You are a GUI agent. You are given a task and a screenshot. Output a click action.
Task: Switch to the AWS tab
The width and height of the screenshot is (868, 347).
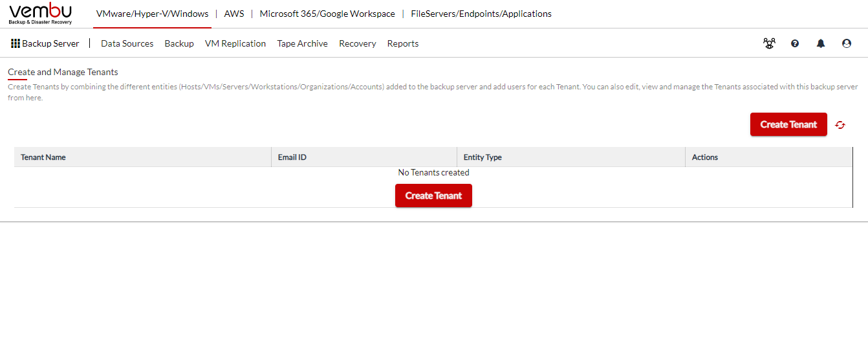[234, 14]
